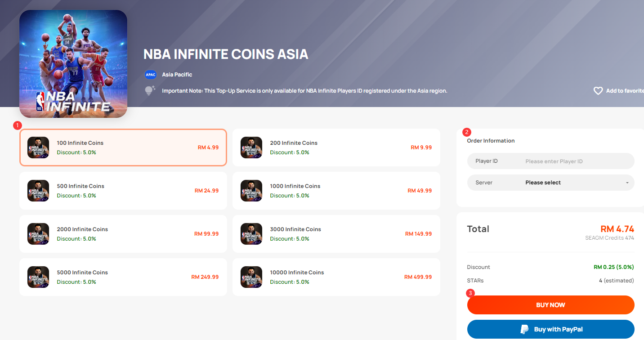Click the RM 9.99 price
644x340 pixels.
click(421, 148)
